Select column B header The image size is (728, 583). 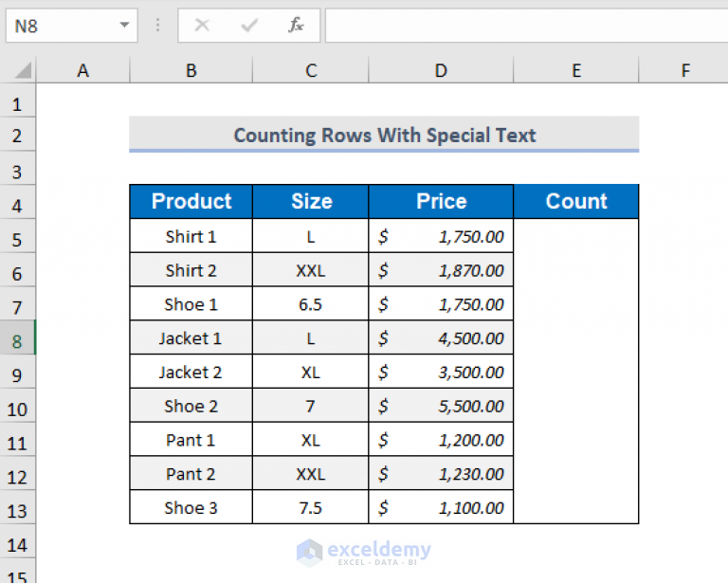pos(191,70)
